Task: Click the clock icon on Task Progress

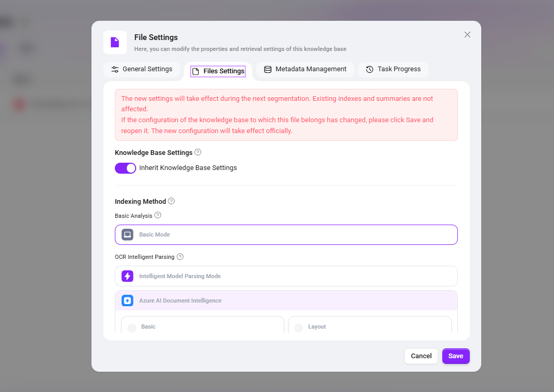Action: pyautogui.click(x=370, y=69)
